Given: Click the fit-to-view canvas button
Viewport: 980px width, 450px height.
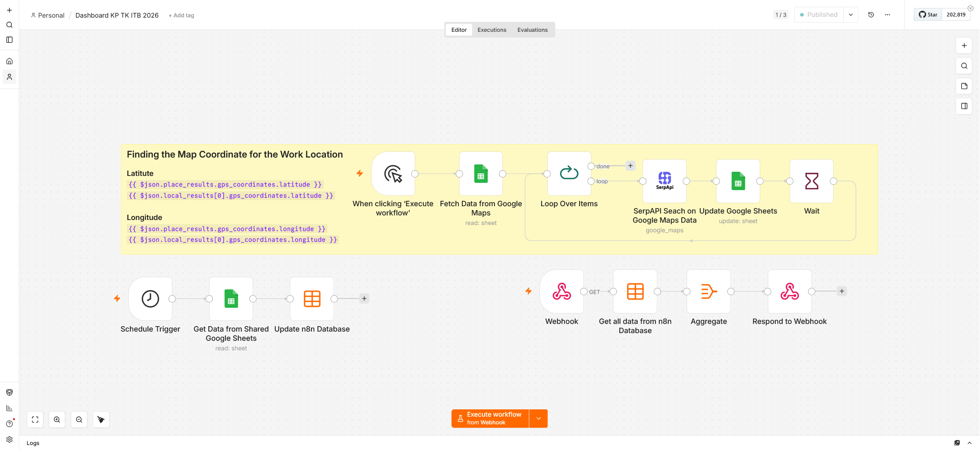Looking at the screenshot, I should tap(35, 419).
